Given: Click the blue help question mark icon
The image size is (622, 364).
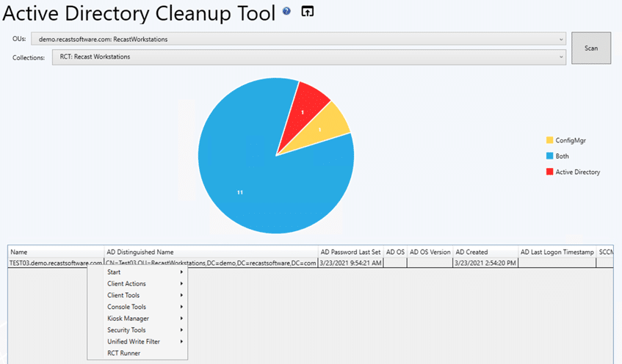Looking at the screenshot, I should coord(286,11).
